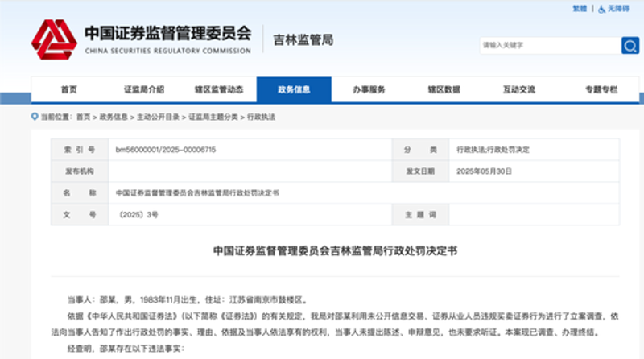Open the 互动交流 navigation tab
The height and width of the screenshot is (359, 644).
click(519, 89)
